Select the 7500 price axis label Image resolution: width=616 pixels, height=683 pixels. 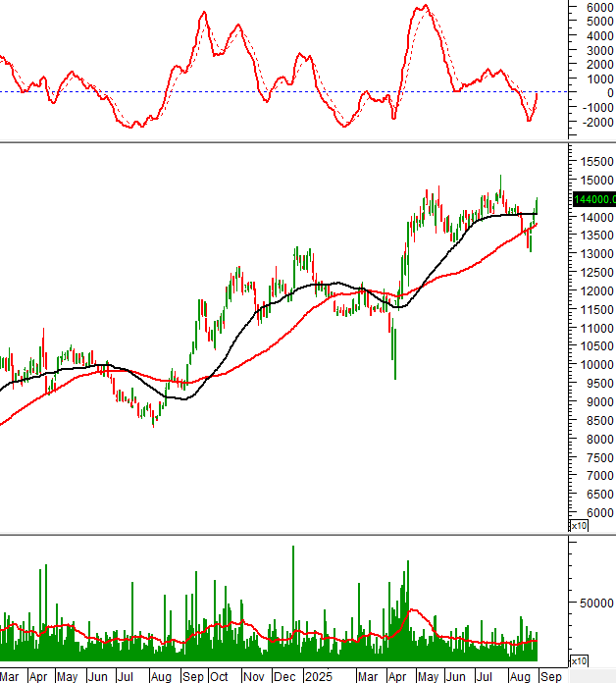[x=600, y=458]
